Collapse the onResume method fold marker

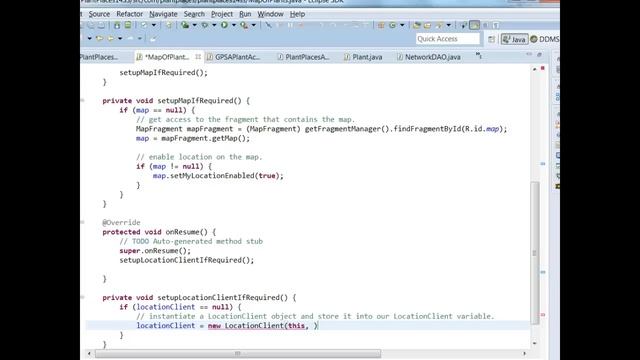[82, 222]
